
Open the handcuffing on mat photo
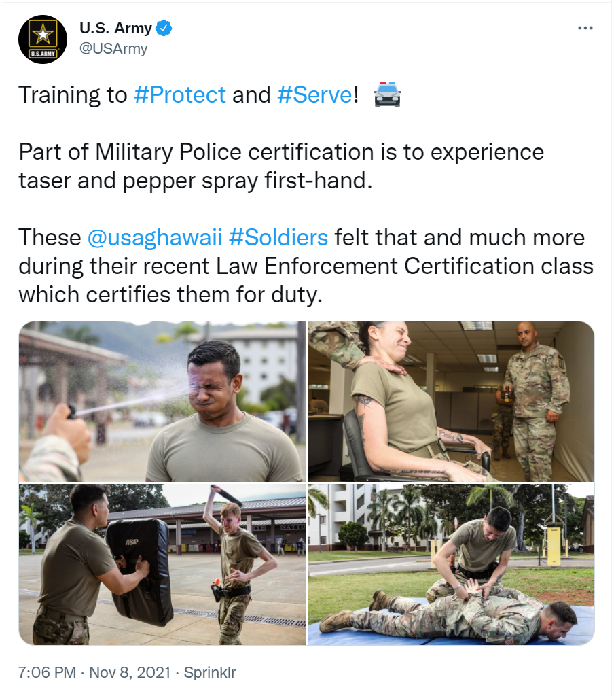click(x=450, y=564)
